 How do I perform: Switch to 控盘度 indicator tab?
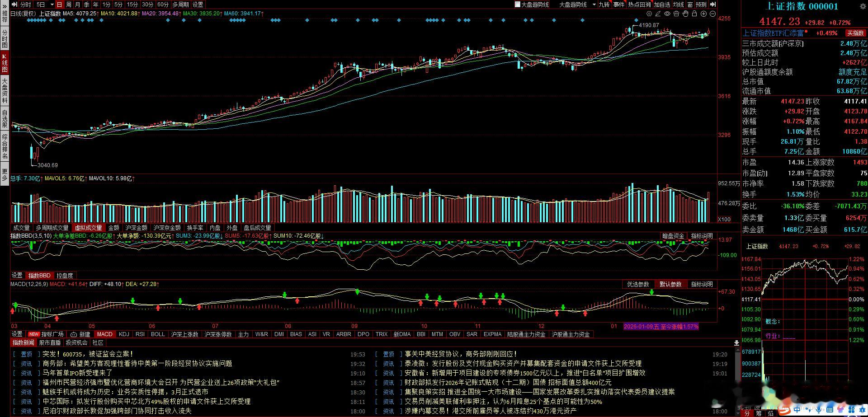click(65, 276)
